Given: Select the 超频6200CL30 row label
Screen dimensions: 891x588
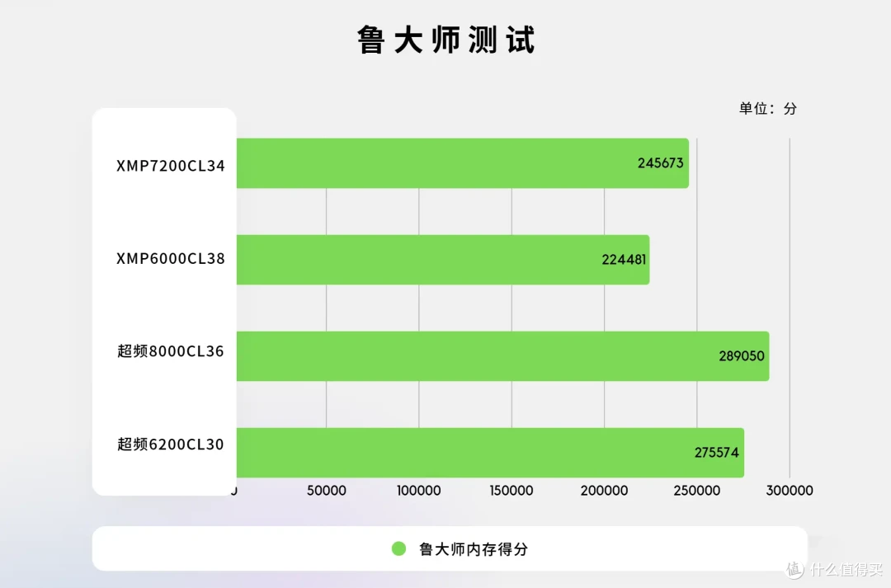Looking at the screenshot, I should tap(171, 445).
